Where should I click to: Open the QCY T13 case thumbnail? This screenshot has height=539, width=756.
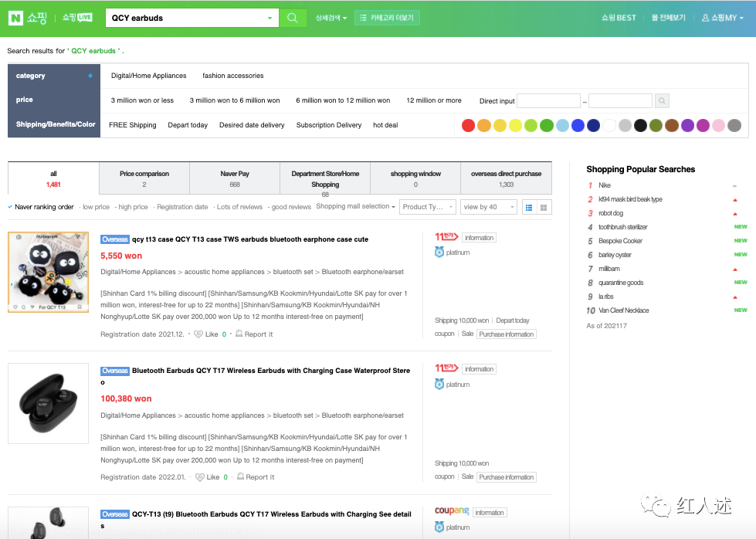coord(48,273)
